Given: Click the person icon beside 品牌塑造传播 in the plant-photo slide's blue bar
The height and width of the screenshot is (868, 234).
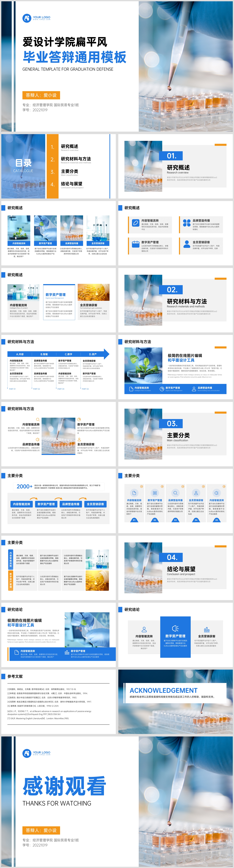Looking at the screenshot, I should coord(194,389).
